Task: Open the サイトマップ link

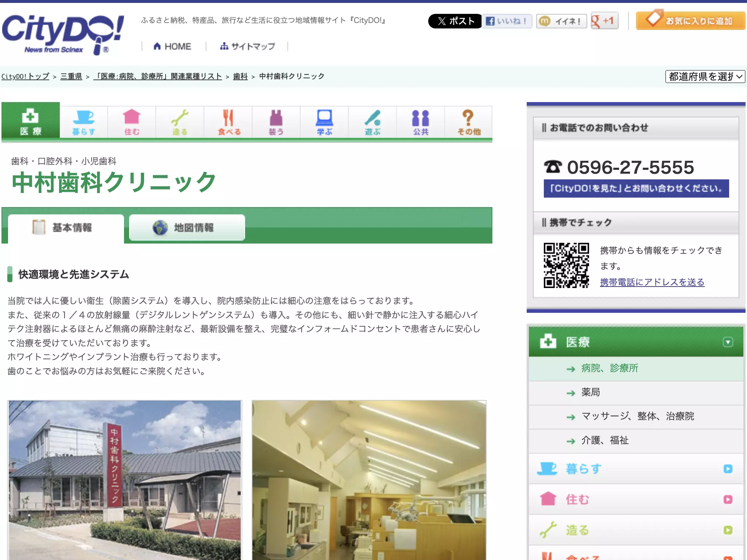Action: [x=248, y=46]
